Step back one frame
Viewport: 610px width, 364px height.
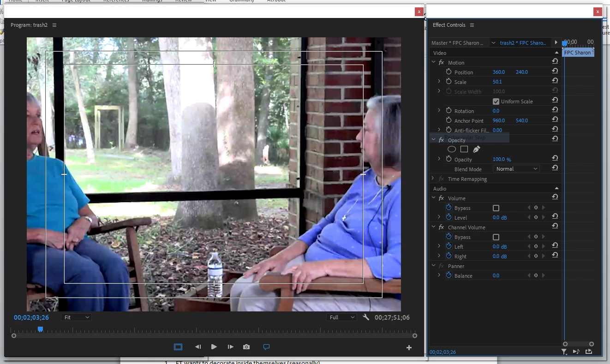click(198, 347)
